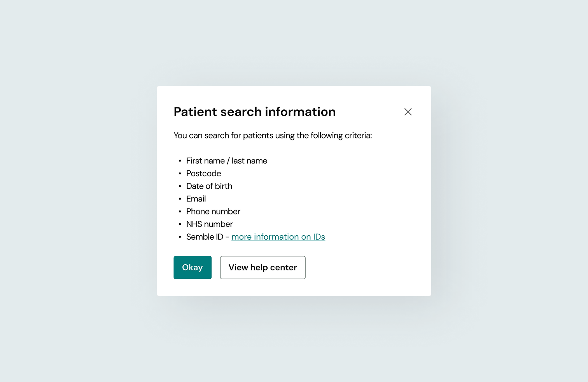
Task: Select the 'Patient search information' title
Action: click(255, 112)
